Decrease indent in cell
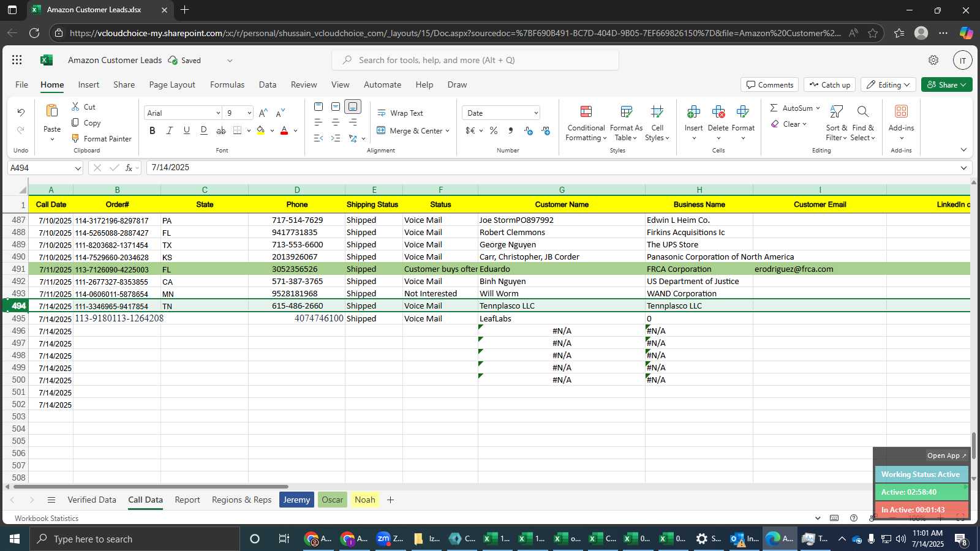This screenshot has height=551, width=980. tap(318, 138)
